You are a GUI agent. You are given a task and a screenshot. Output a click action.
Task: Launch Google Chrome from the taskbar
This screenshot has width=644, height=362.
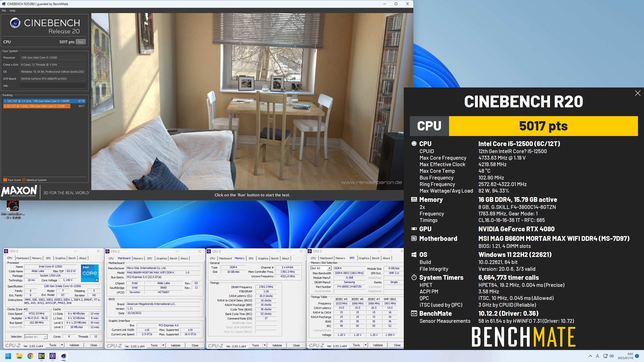coord(30,356)
